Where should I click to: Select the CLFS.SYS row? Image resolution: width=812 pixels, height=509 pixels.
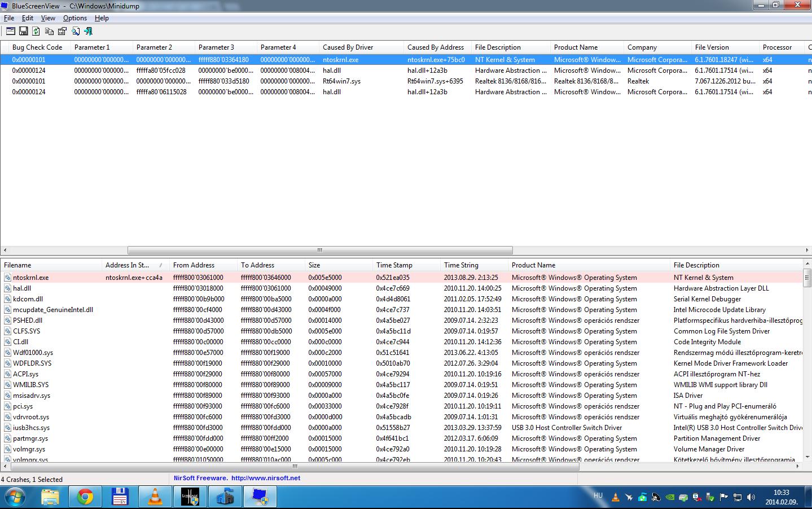401,331
